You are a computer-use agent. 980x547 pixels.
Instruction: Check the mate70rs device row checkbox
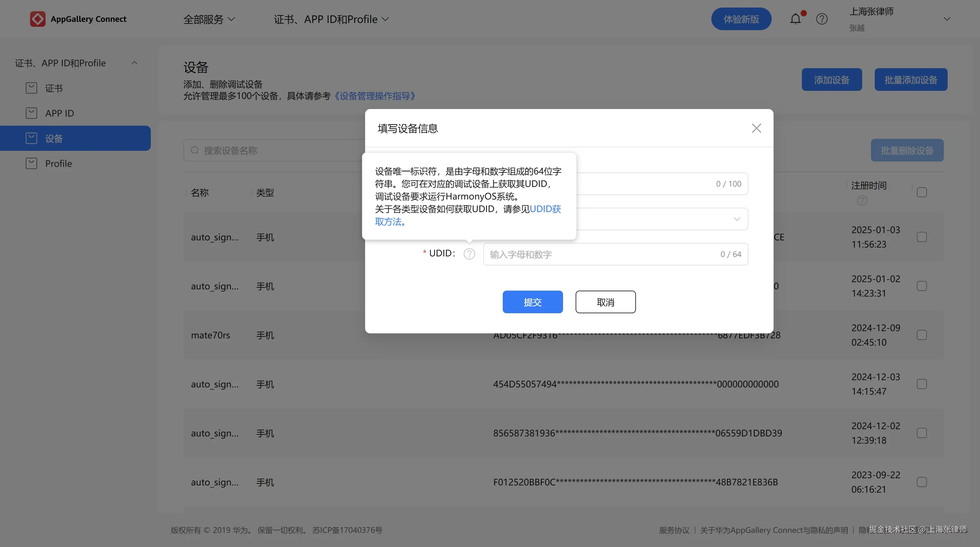point(922,335)
